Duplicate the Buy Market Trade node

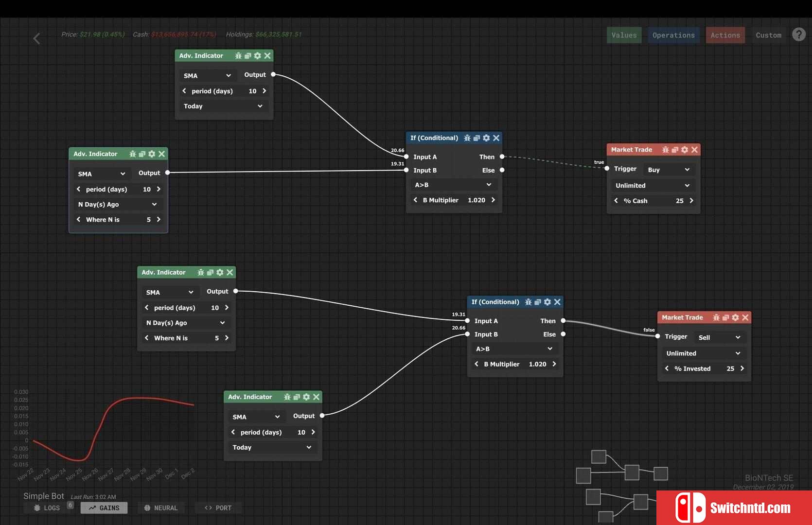pos(675,150)
